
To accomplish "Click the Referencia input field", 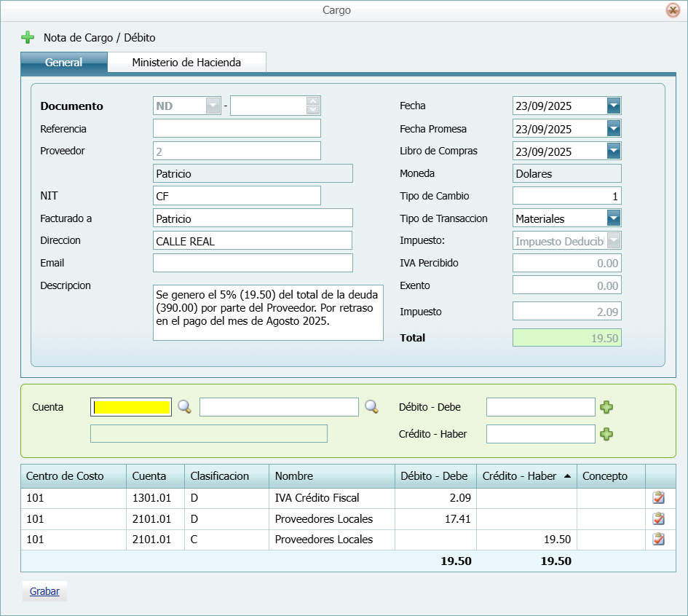I will pos(237,129).
